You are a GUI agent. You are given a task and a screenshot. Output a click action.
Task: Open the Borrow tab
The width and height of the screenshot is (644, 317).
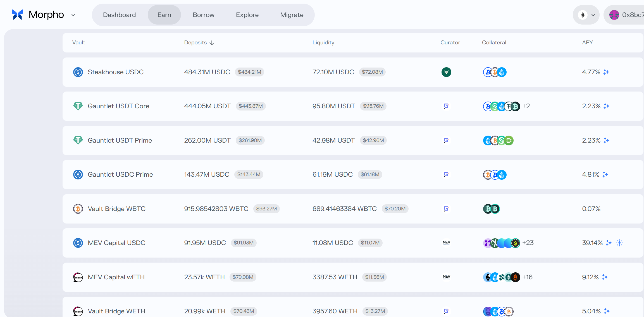203,15
